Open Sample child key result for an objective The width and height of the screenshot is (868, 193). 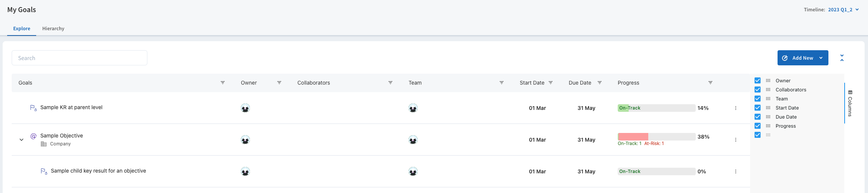pos(98,171)
